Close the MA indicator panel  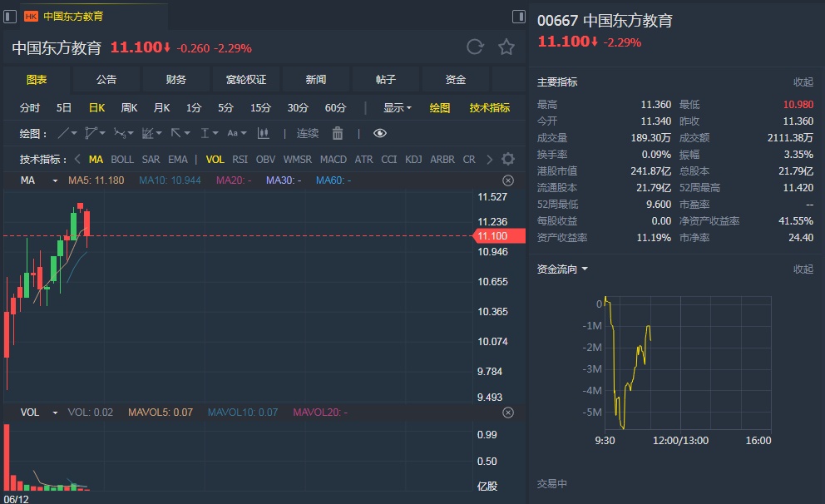[508, 180]
